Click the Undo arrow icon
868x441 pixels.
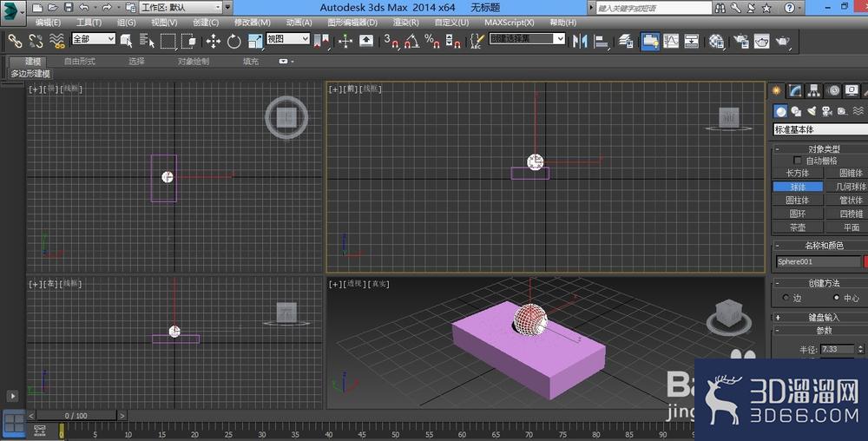coord(84,7)
